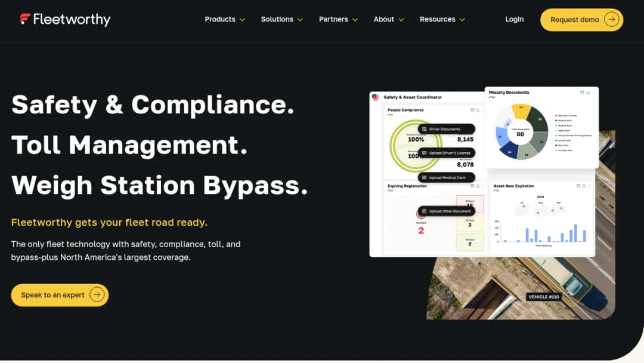Click the 'Toll Management.' heading
The width and height of the screenshot is (644, 363).
coord(129,145)
